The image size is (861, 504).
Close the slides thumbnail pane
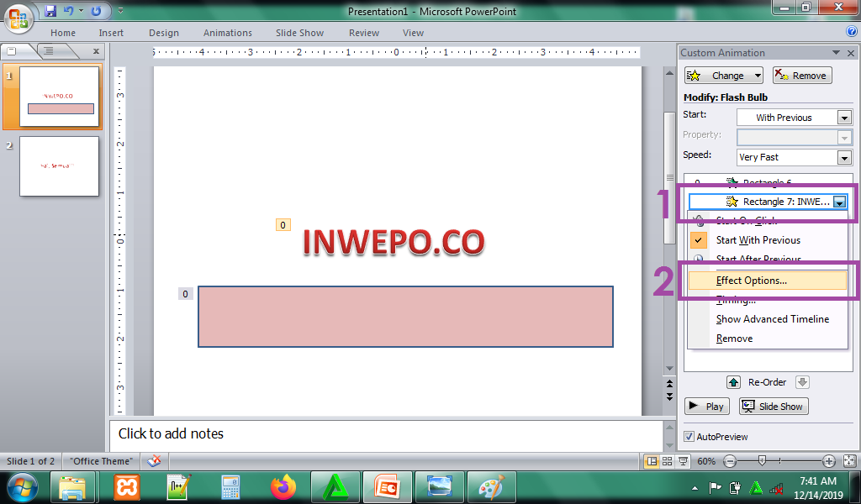pyautogui.click(x=96, y=51)
